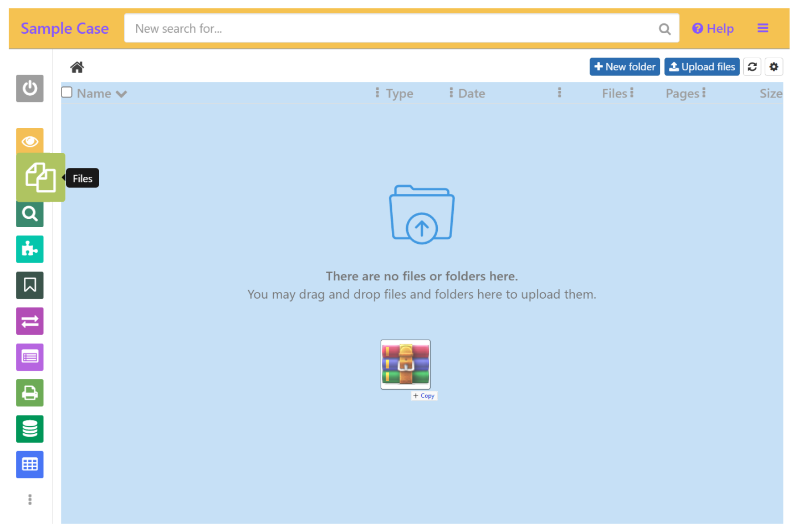This screenshot has width=798, height=532.
Task: Open the Name column sort chevron
Action: 121,94
